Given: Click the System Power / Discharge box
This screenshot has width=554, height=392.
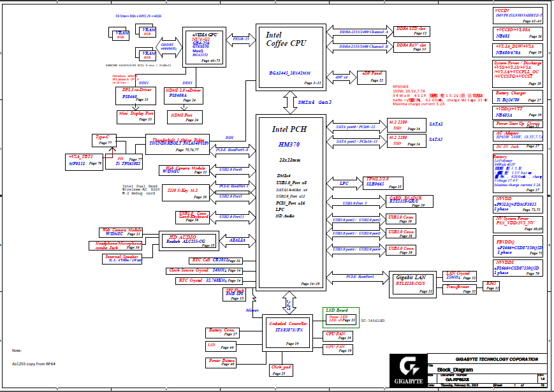Looking at the screenshot, I should point(518,74).
